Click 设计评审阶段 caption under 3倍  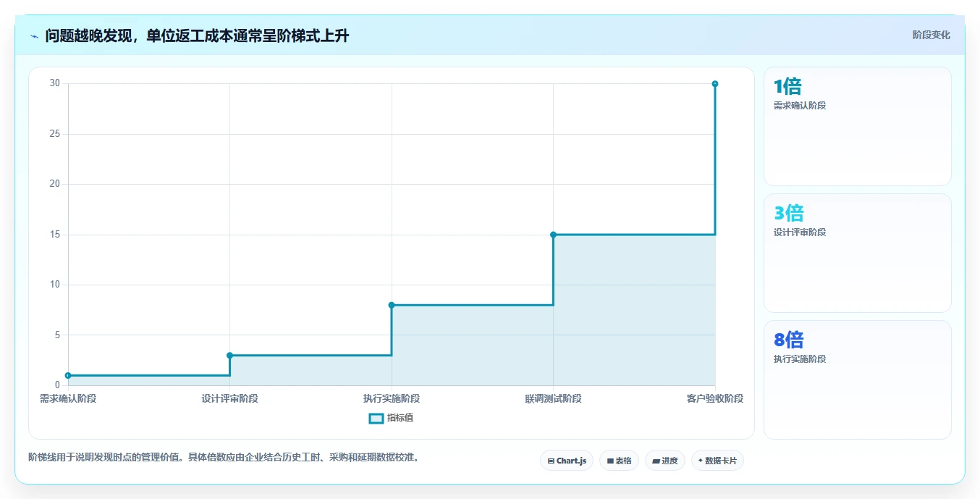(x=800, y=232)
